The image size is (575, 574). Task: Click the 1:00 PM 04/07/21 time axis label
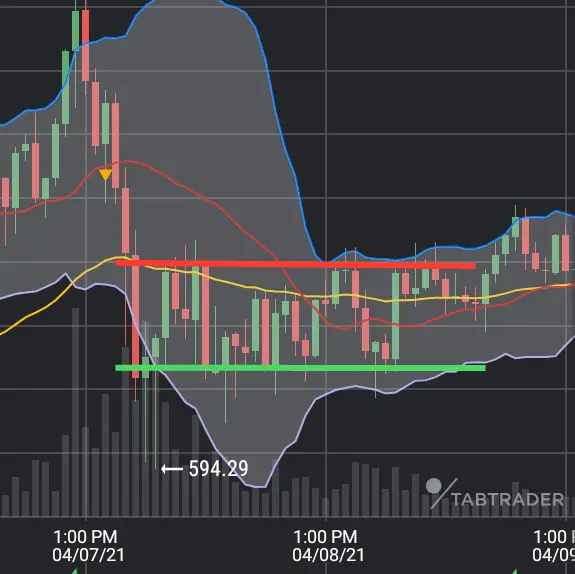point(88,546)
